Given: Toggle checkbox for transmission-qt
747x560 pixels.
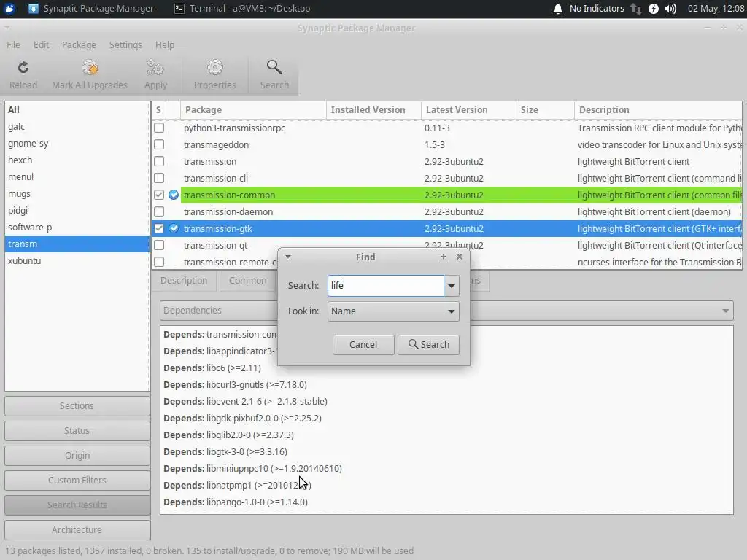Looking at the screenshot, I should click(159, 245).
